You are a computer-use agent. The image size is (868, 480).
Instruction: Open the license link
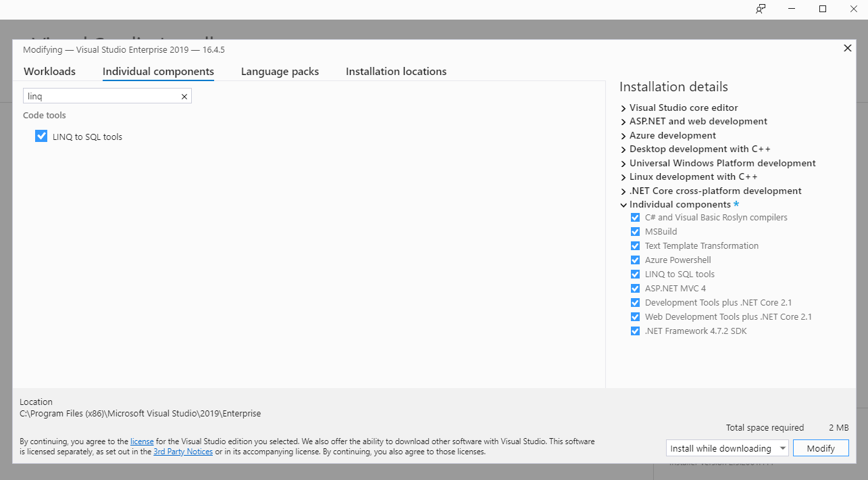pos(142,441)
